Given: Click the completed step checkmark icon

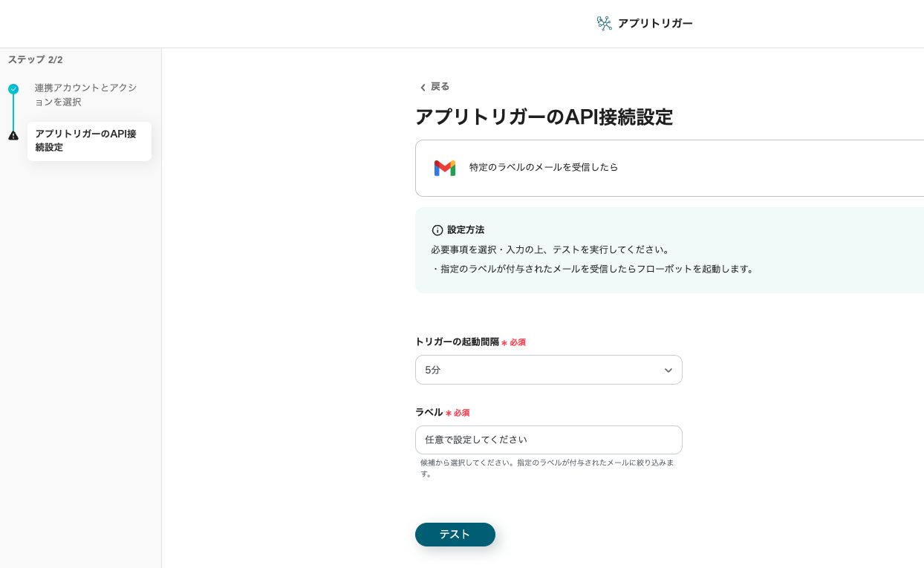Looking at the screenshot, I should 13,89.
